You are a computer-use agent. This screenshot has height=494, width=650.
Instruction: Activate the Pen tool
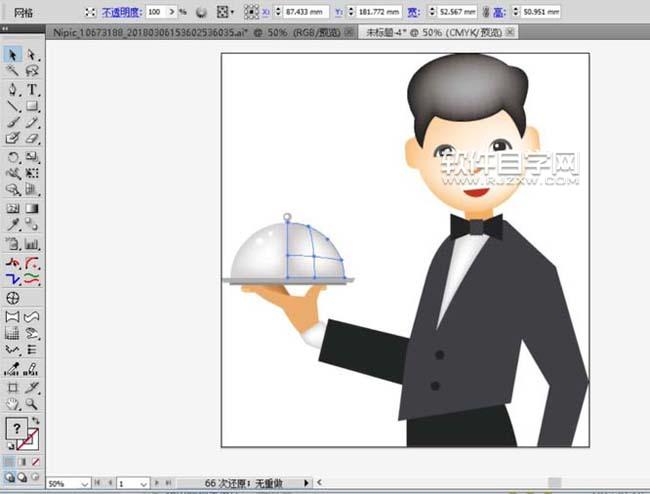point(13,89)
